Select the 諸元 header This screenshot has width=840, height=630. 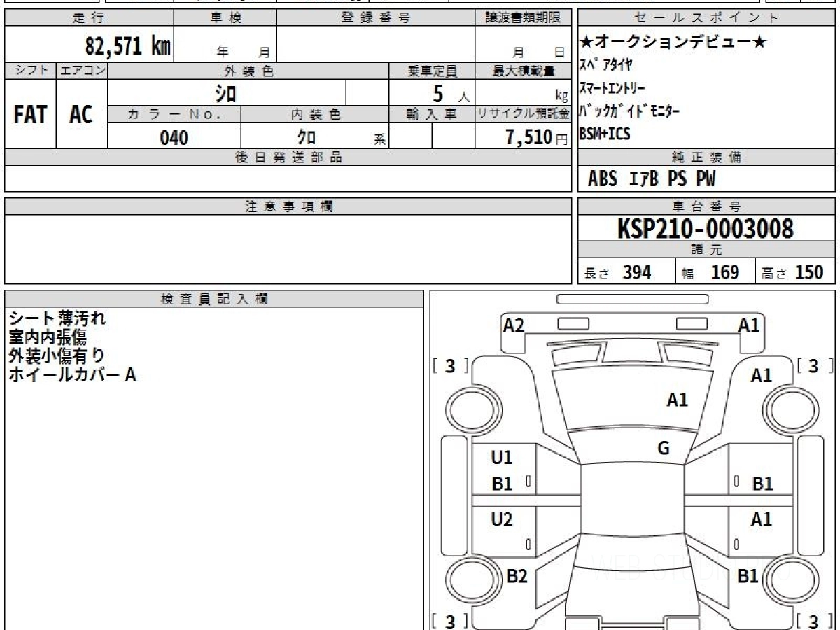point(707,250)
